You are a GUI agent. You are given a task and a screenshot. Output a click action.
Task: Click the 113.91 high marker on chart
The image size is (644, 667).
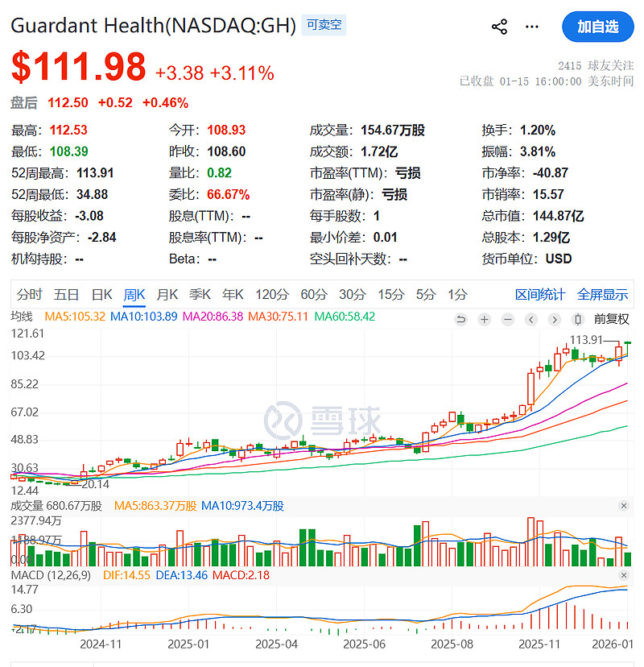[x=586, y=340]
